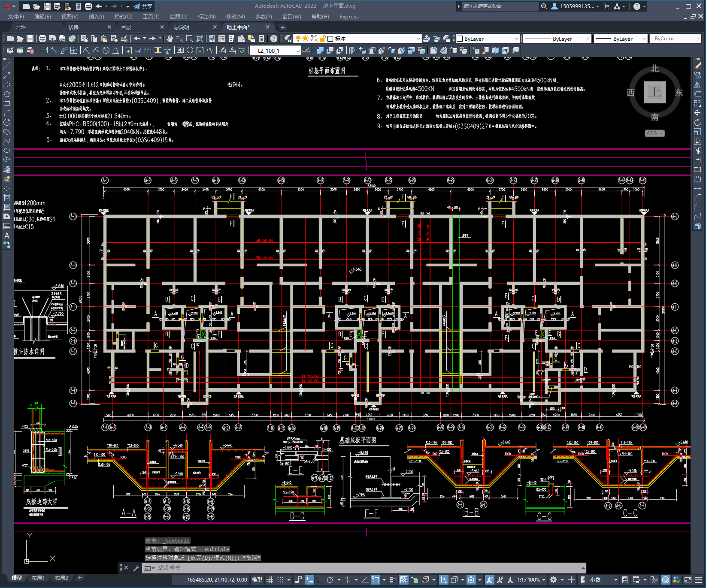
Task: Switch to the 总说明 drawing tab
Action: coord(182,27)
